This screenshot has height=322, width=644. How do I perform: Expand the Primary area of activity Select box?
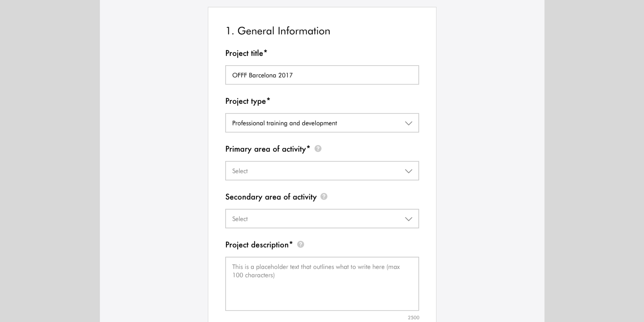tap(322, 171)
